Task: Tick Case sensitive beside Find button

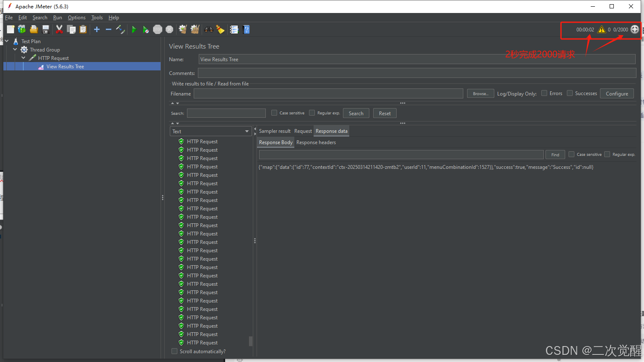Action: [x=571, y=154]
